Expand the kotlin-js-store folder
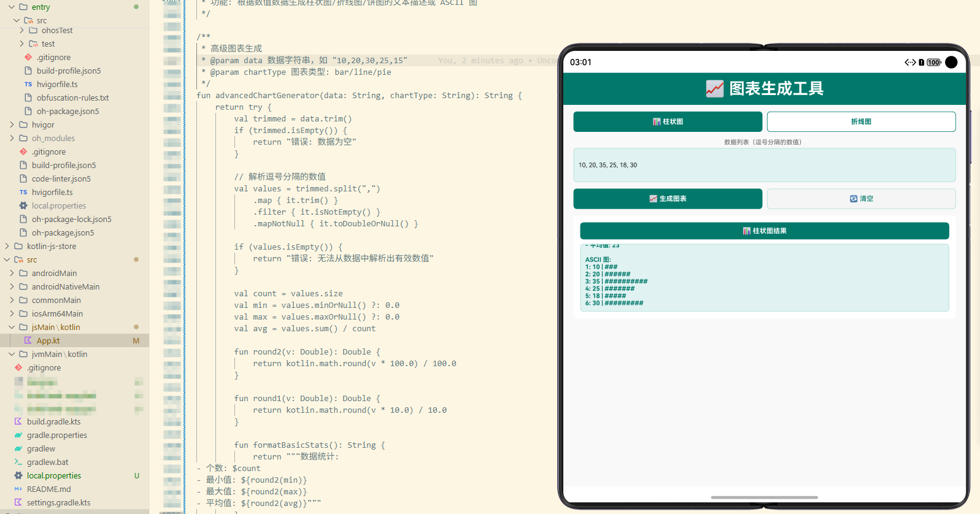Viewport: 980px width, 514px height. [x=7, y=246]
